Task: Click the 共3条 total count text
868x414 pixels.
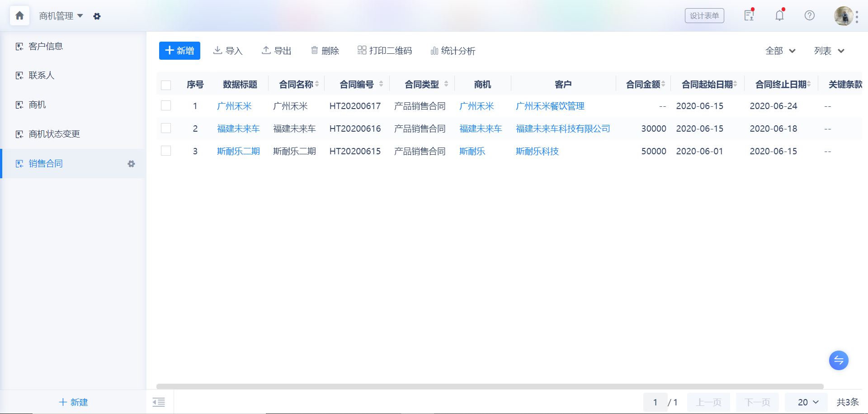Action: 848,402
